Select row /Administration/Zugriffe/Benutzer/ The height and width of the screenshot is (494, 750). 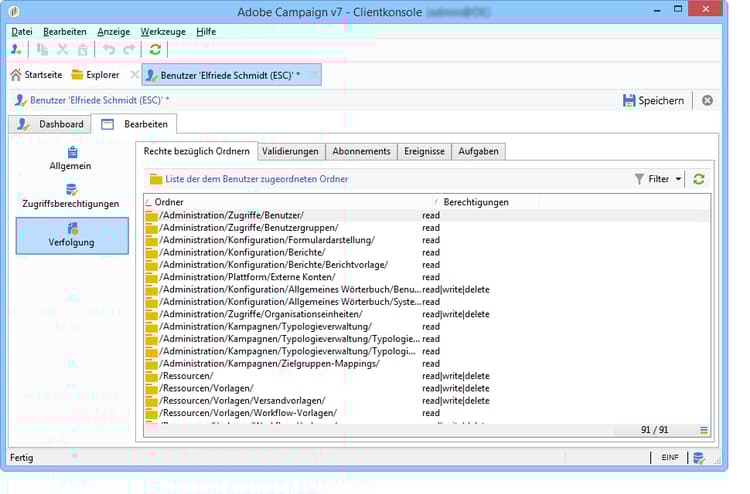pos(426,216)
